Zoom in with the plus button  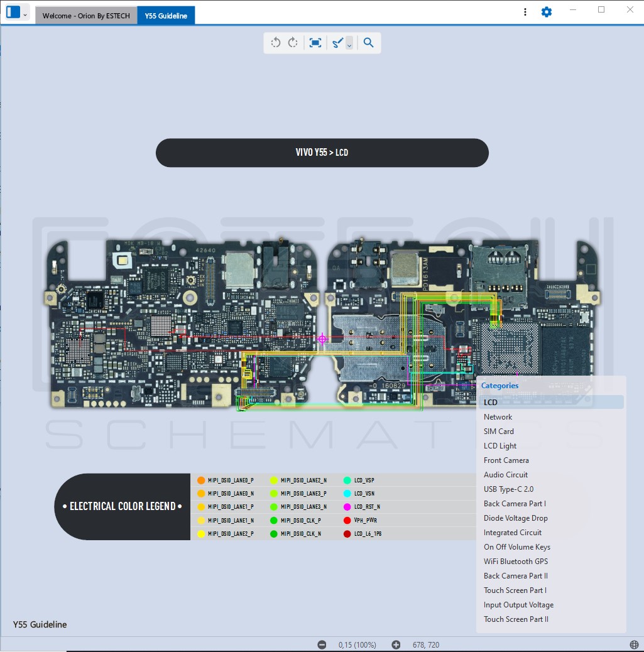(396, 644)
